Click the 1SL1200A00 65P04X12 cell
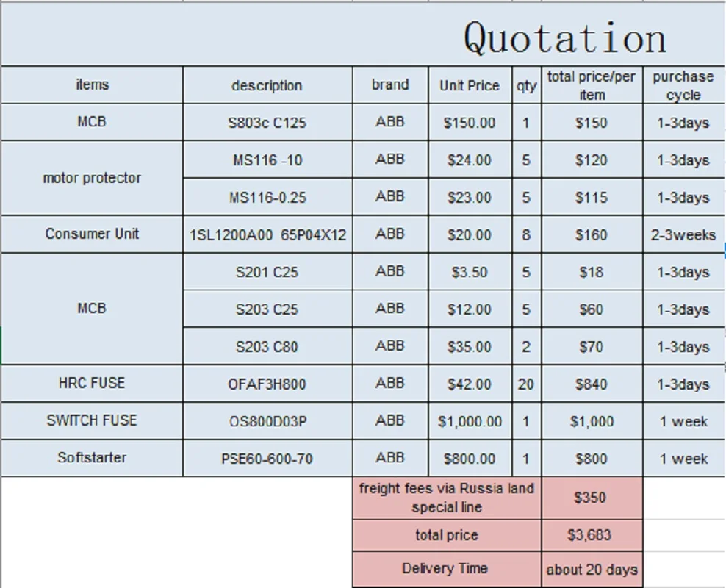 (267, 235)
